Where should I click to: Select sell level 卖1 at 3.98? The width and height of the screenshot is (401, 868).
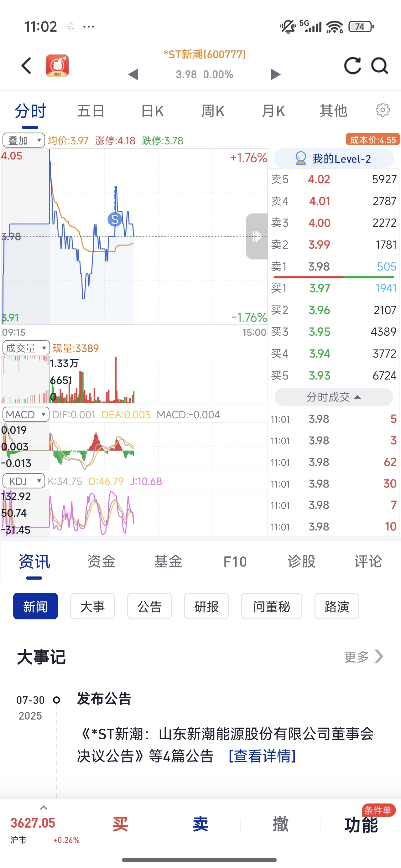tap(334, 266)
